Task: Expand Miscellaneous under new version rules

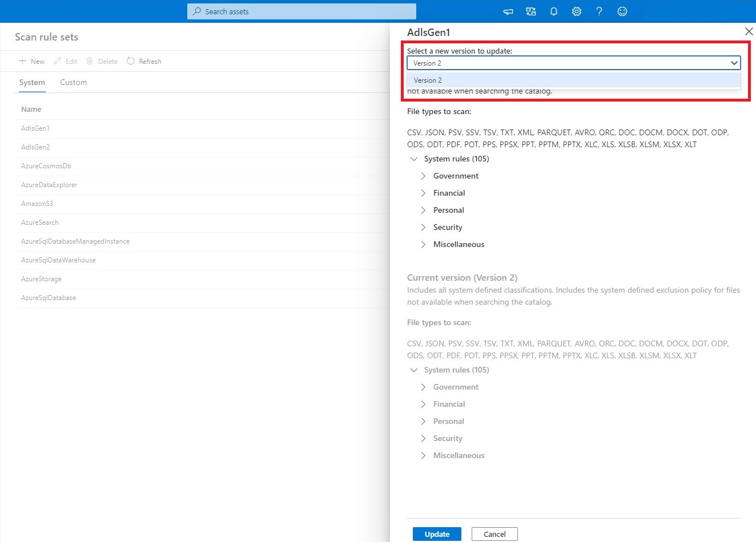Action: click(423, 245)
